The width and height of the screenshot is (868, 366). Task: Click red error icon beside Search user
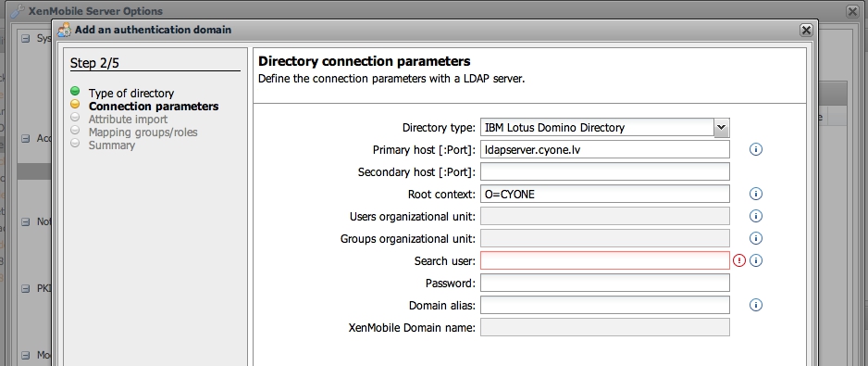739,260
